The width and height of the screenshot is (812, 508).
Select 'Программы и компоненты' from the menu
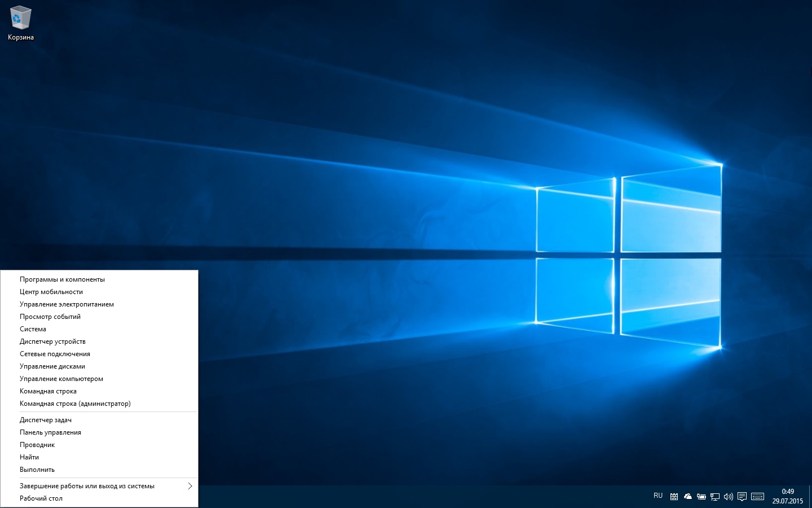62,279
